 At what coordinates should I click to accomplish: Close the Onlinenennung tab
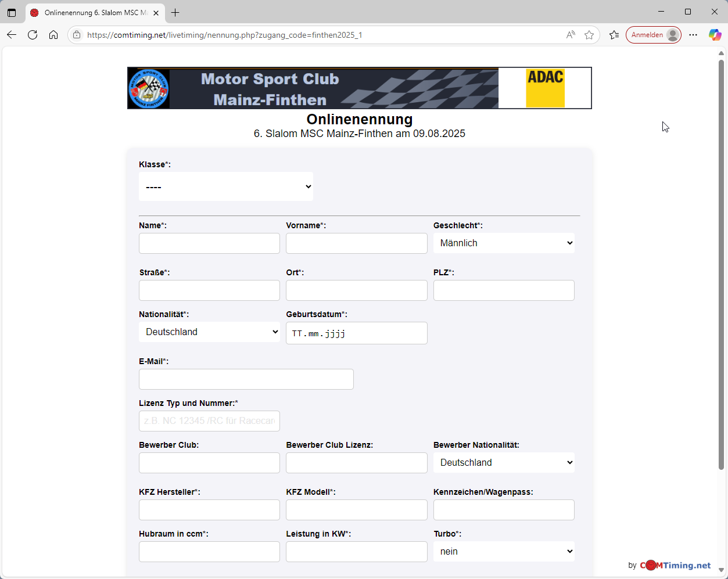[156, 13]
